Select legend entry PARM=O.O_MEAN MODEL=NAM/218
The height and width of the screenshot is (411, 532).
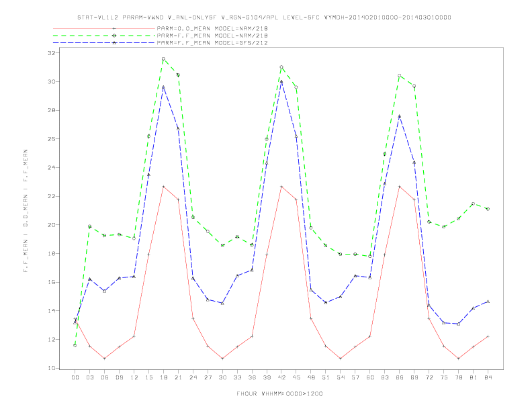point(212,28)
